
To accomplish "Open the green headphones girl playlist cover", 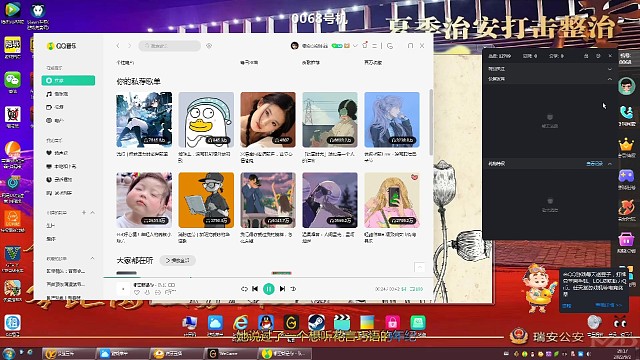I will tap(330, 120).
